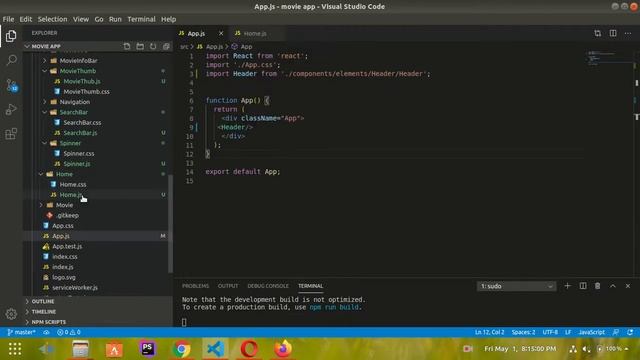
Task: Expand the Movie folder
Action: pyautogui.click(x=64, y=205)
